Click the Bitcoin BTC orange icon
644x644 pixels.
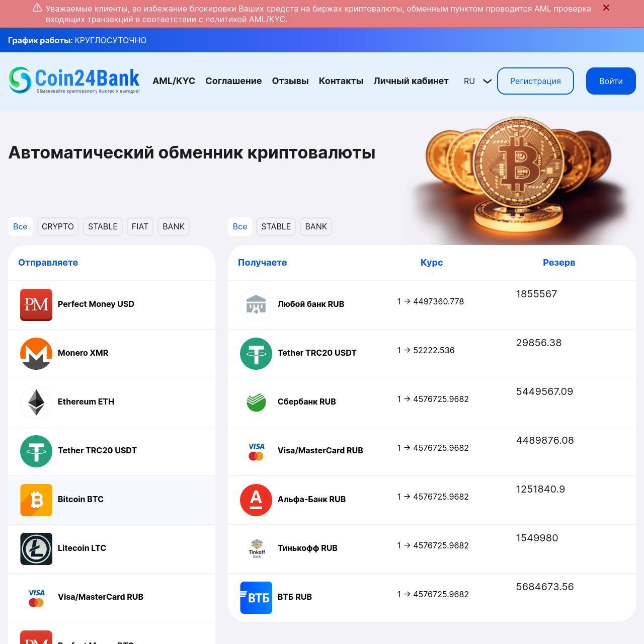click(36, 500)
